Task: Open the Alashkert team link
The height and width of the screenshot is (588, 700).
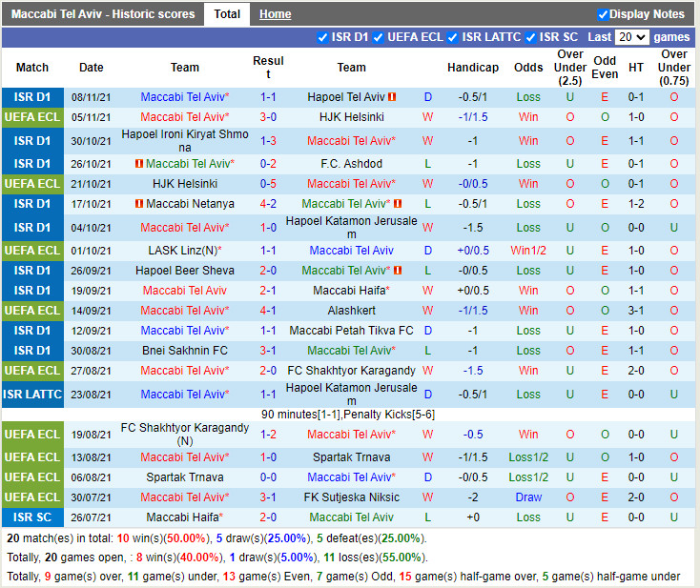Action: click(351, 311)
